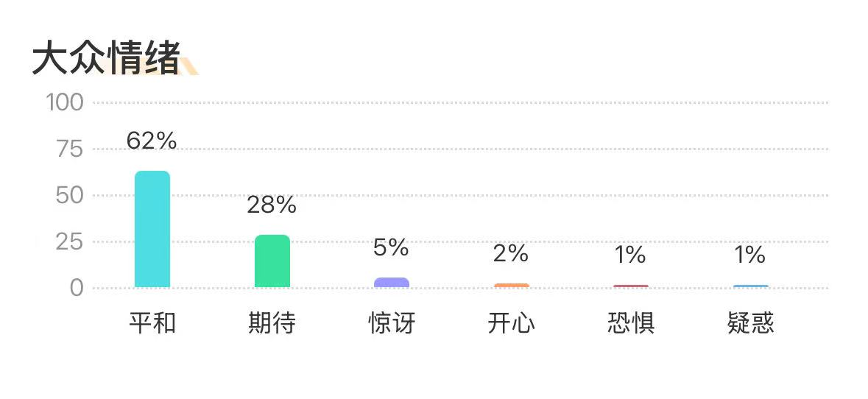Click the 5% value label
Image resolution: width=868 pixels, height=399 pixels.
(x=391, y=248)
